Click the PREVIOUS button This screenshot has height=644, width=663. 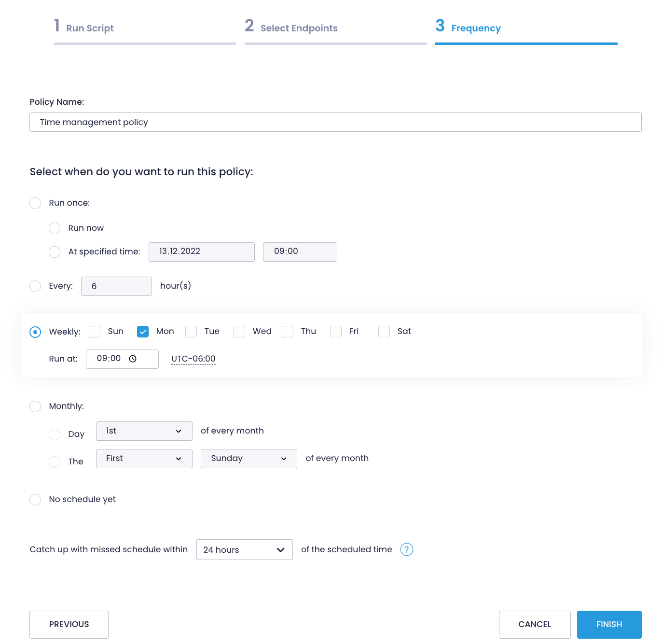point(69,625)
